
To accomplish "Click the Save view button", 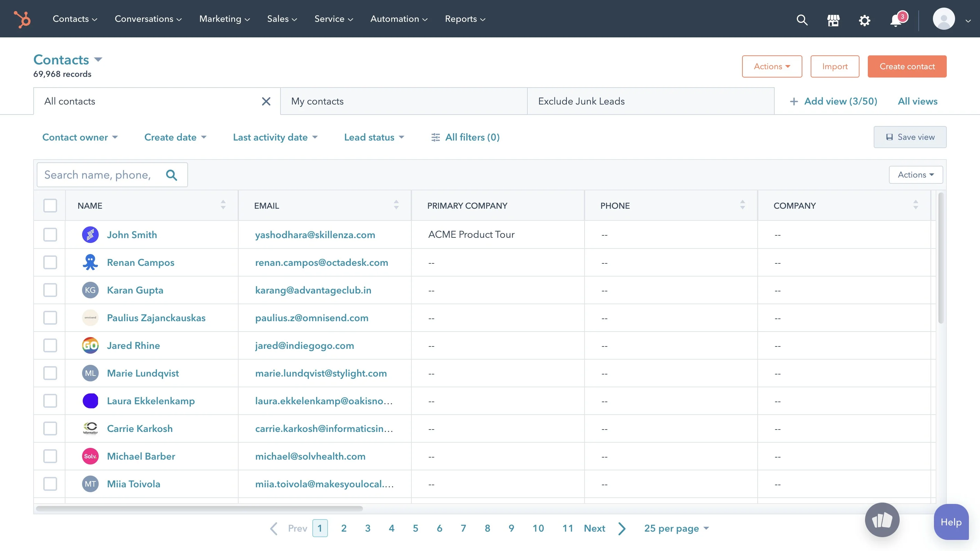I will [x=910, y=137].
